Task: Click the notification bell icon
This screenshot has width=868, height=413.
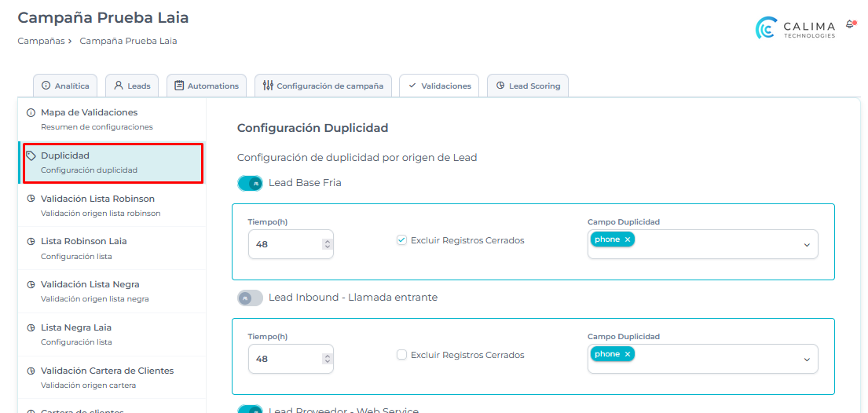Action: [849, 24]
